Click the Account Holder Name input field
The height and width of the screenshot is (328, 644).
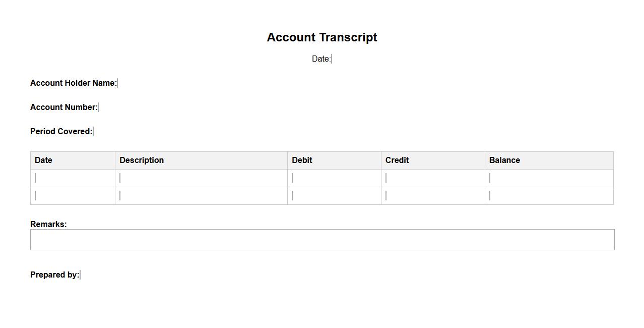pyautogui.click(x=118, y=83)
